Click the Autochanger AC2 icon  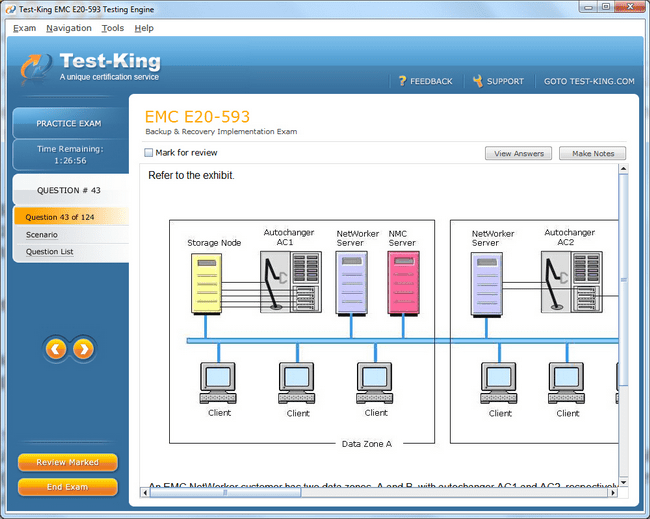click(x=572, y=282)
